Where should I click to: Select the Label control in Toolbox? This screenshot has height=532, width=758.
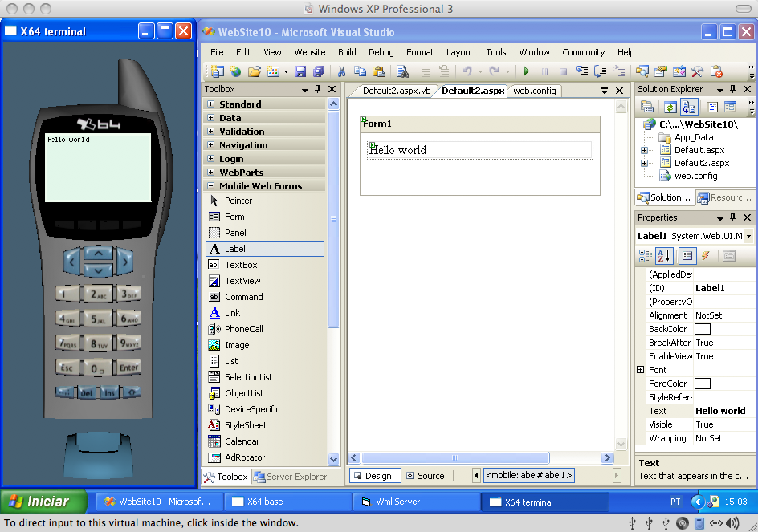coord(266,249)
